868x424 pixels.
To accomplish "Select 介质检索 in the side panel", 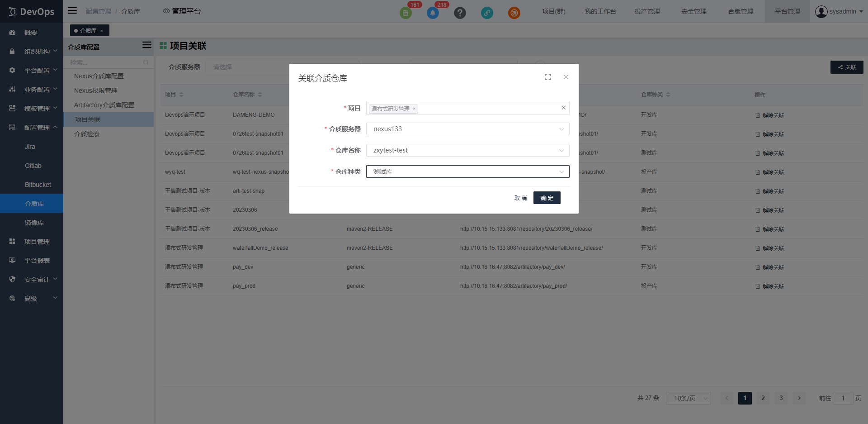I will point(87,134).
